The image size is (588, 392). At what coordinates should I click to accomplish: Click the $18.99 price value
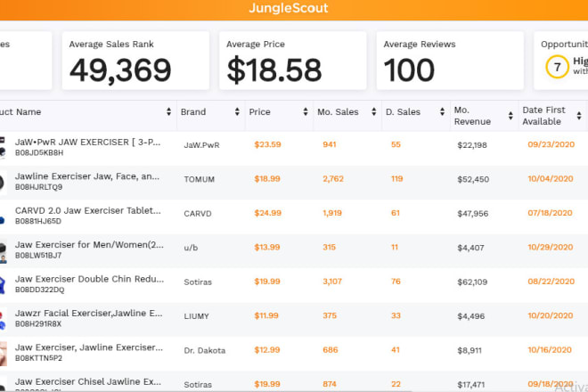click(x=267, y=178)
